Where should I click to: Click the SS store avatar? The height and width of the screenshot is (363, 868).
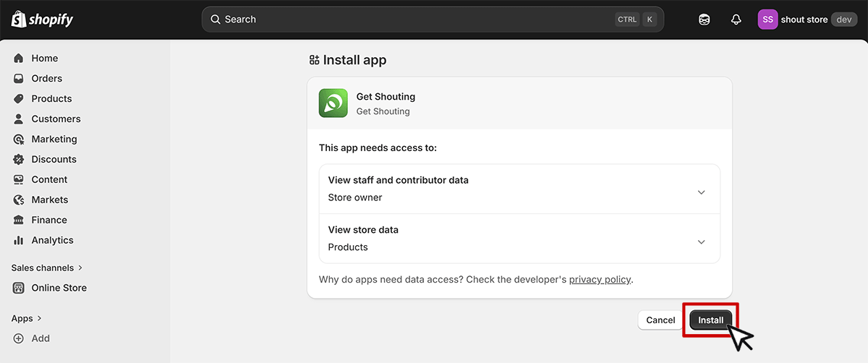click(767, 20)
